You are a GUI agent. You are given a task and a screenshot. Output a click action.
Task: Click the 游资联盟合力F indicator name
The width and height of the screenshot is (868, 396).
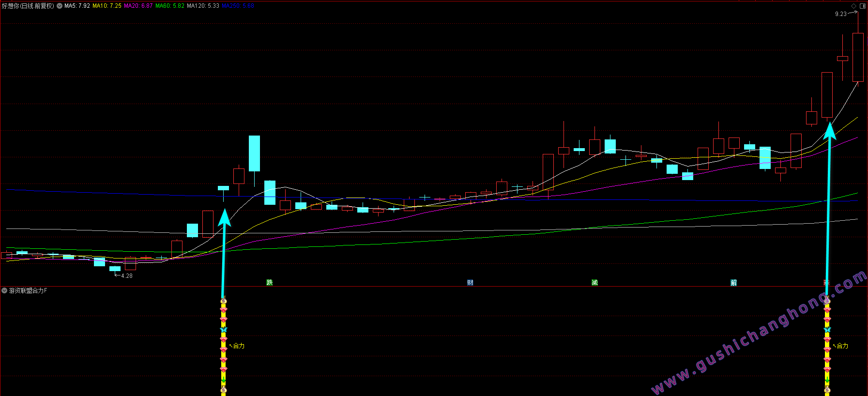coord(28,290)
